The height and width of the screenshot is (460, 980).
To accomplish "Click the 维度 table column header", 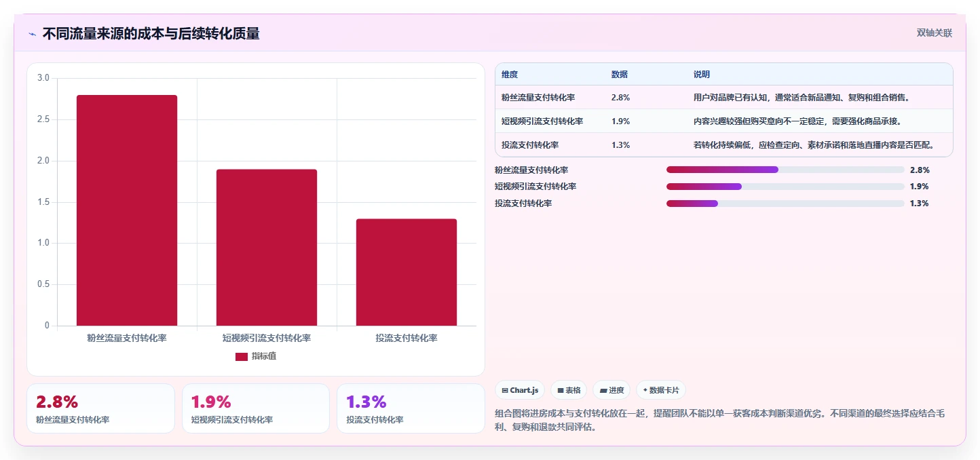I will [x=510, y=74].
